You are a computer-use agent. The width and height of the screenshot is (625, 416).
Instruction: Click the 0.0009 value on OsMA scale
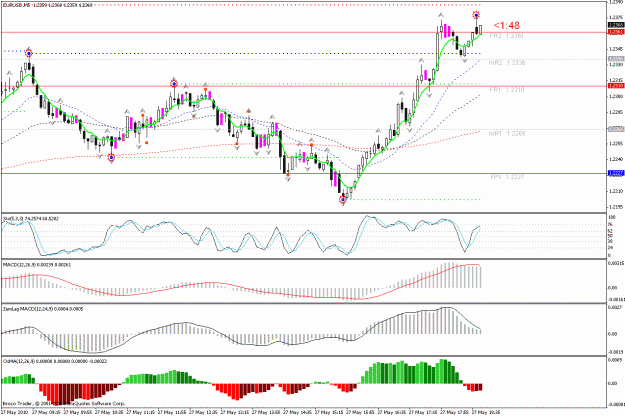pos(613,360)
